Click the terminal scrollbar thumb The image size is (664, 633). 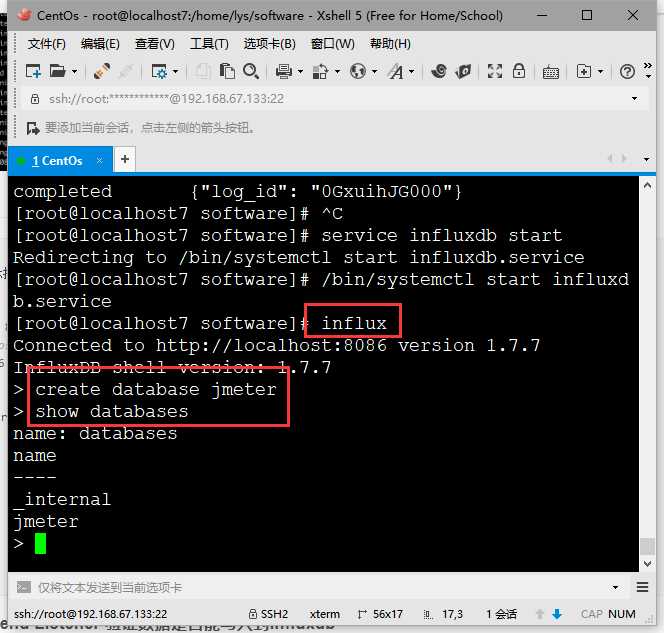coord(647,546)
